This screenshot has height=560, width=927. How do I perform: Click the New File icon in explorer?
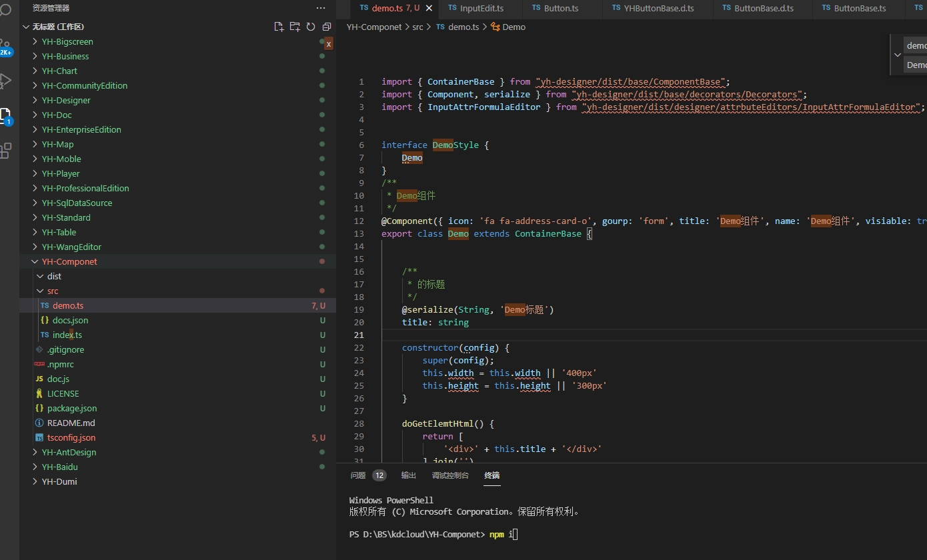click(x=279, y=27)
